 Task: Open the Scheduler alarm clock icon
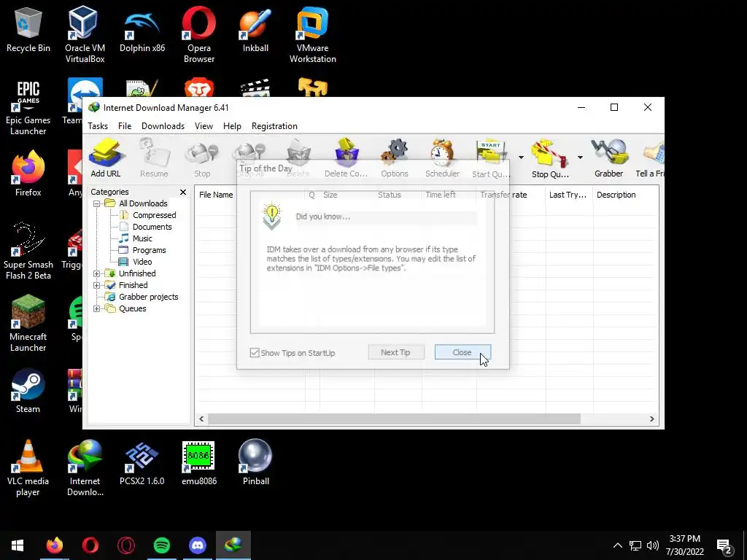(443, 158)
